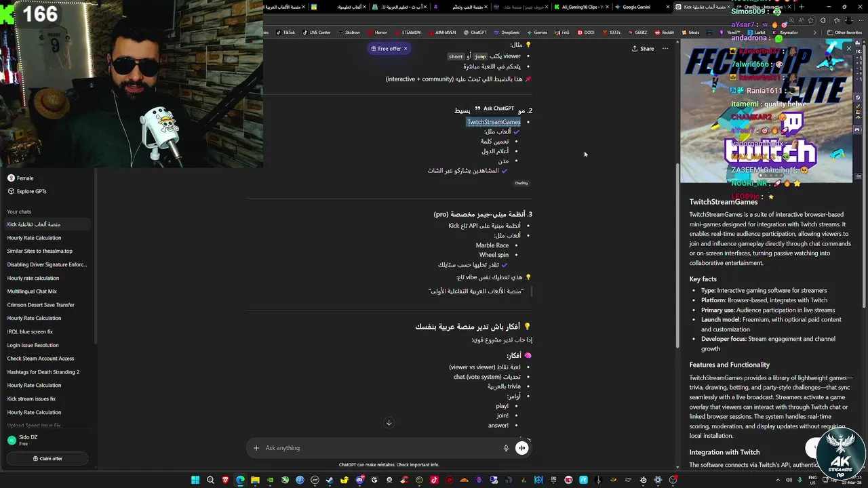Open AIMHAVEN bookmark
This screenshot has width=868, height=488.
point(442,33)
